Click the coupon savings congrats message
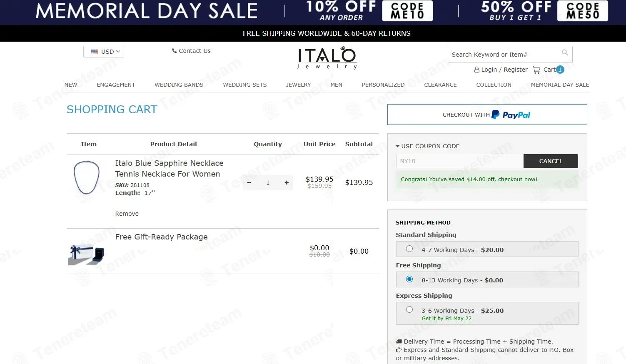Viewport: 626px width, 364px height. point(487,180)
